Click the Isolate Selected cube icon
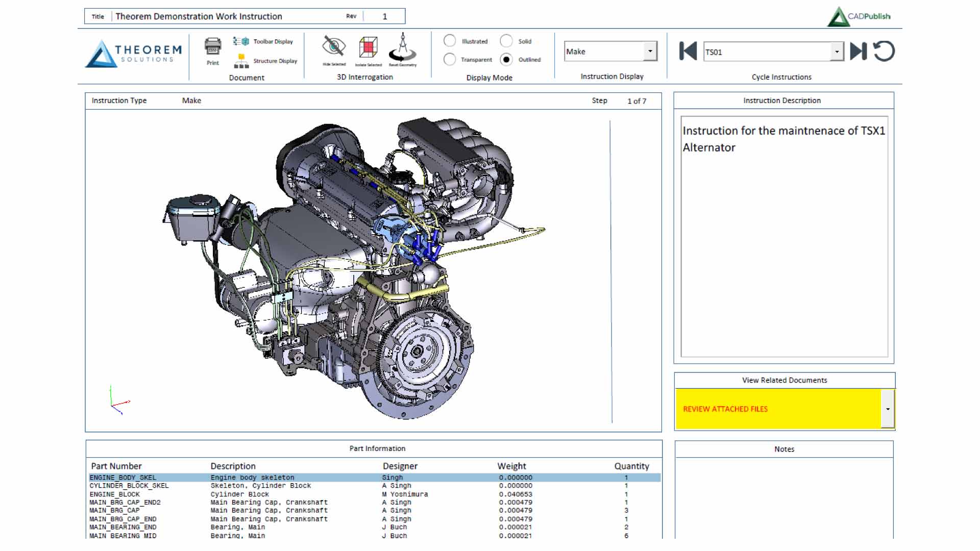Viewport: 980px width, 551px height. [367, 48]
